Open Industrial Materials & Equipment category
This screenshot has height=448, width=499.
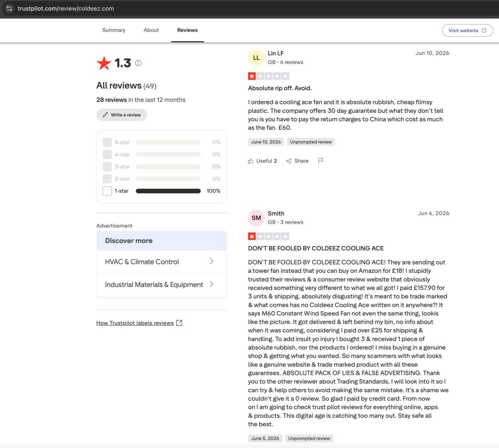pyautogui.click(x=161, y=285)
